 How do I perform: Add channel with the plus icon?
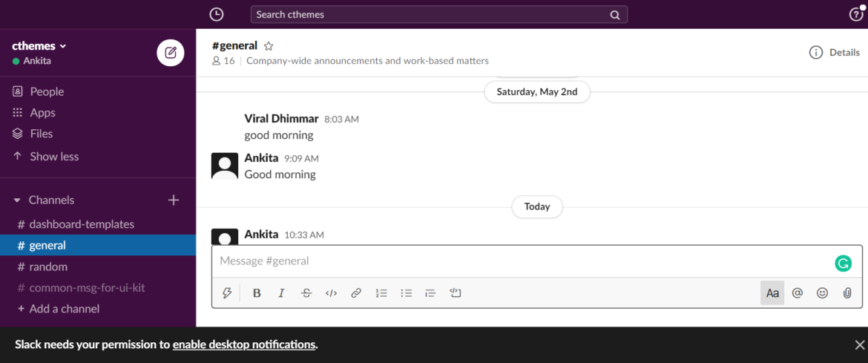click(x=174, y=200)
